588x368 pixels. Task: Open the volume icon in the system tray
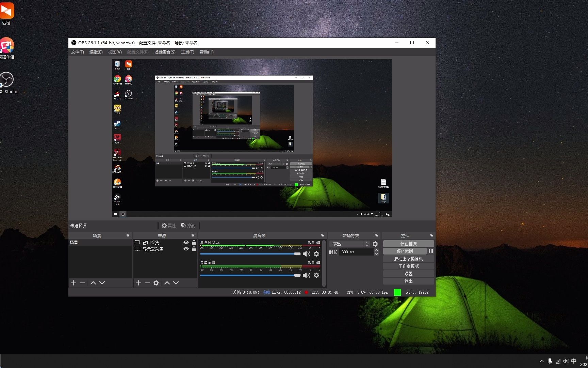566,361
